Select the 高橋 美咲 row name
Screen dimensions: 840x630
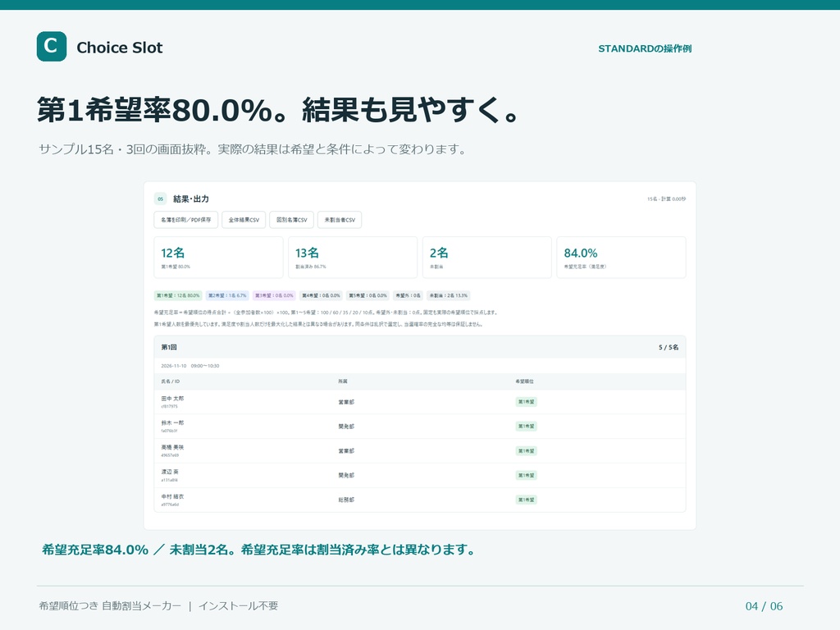pyautogui.click(x=172, y=447)
